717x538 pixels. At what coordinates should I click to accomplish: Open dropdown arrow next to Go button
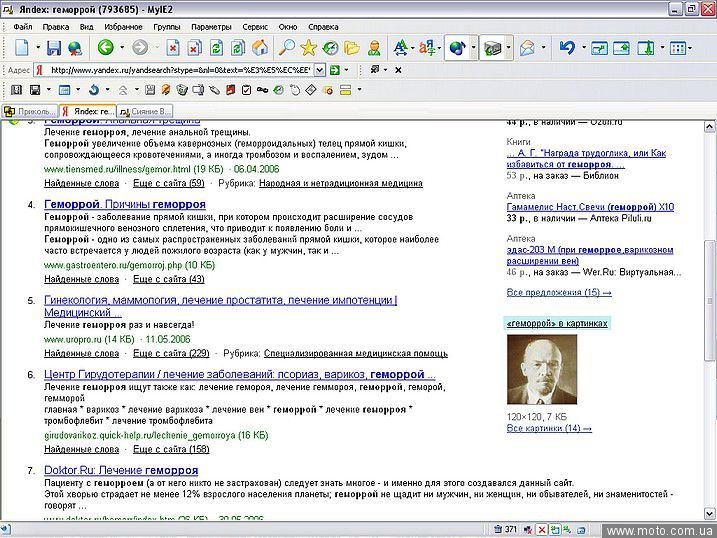tap(346, 70)
